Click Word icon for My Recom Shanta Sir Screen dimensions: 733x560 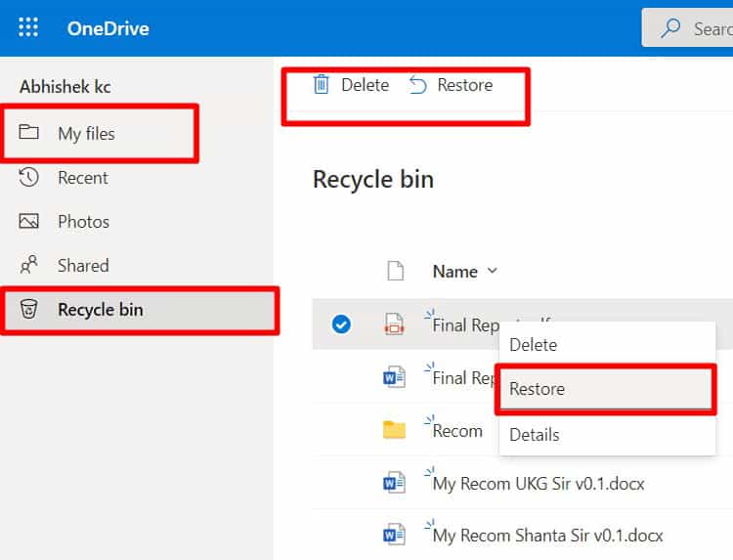click(394, 535)
